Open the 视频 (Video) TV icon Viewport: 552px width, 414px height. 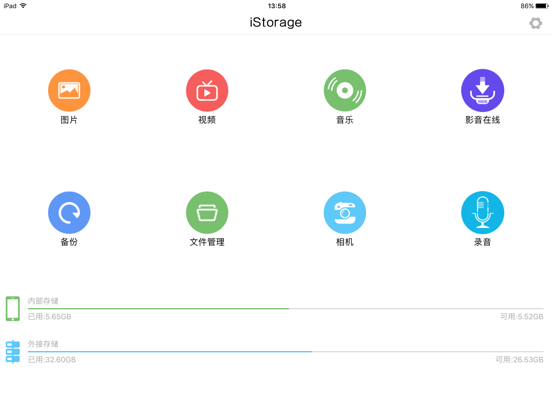click(207, 90)
